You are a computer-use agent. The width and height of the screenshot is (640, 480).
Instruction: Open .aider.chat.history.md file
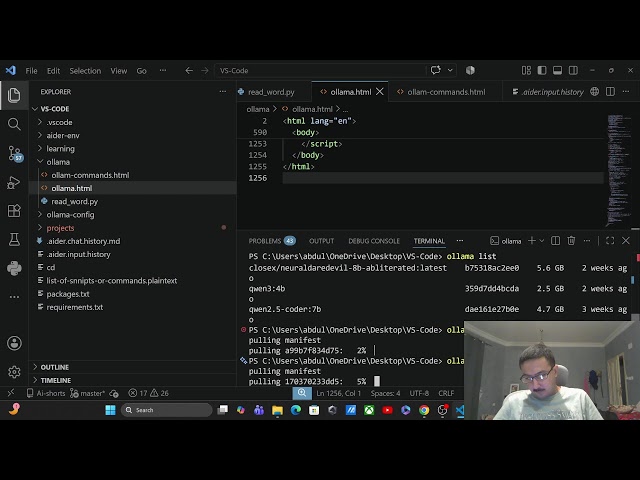(x=83, y=241)
